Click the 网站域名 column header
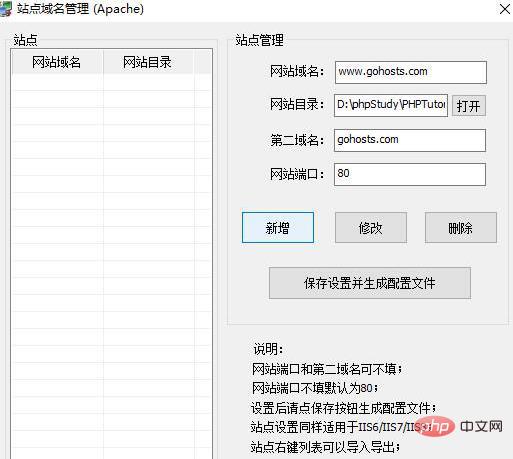The width and height of the screenshot is (513, 459). 57,62
